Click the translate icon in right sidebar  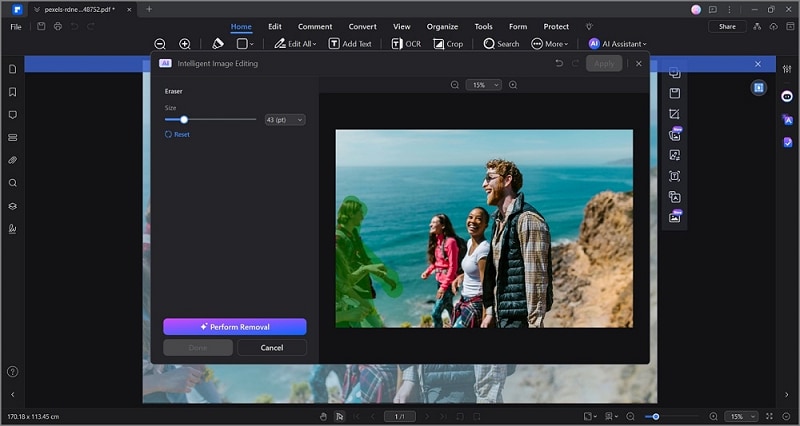[x=787, y=120]
